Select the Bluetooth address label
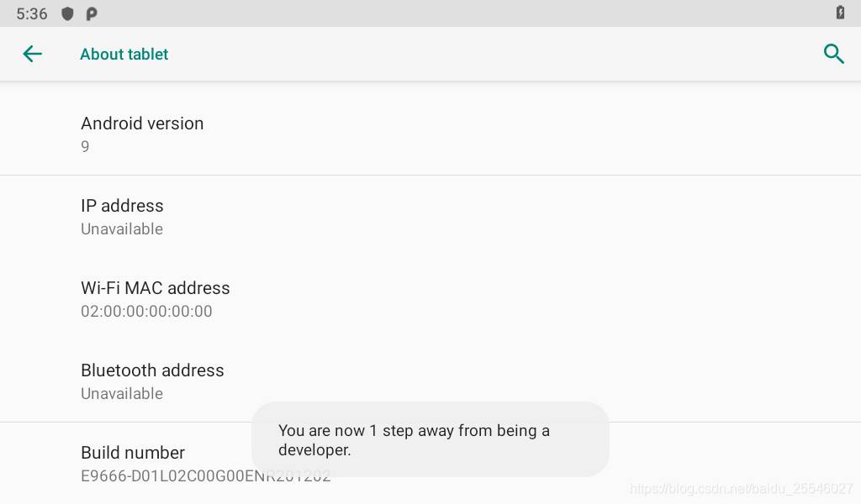The image size is (861, 504). pyautogui.click(x=153, y=370)
